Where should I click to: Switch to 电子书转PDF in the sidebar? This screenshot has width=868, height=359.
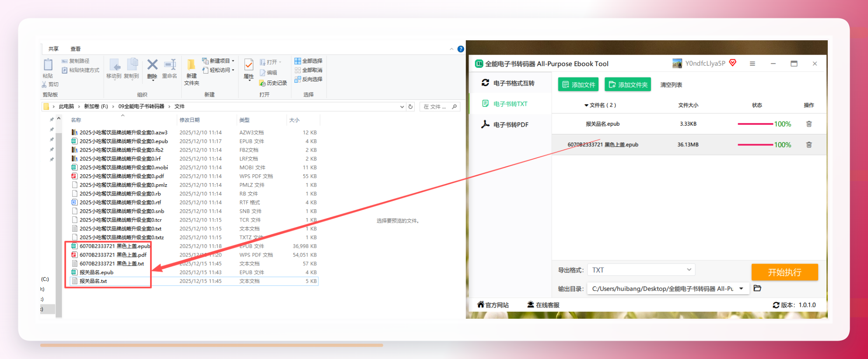tap(510, 125)
